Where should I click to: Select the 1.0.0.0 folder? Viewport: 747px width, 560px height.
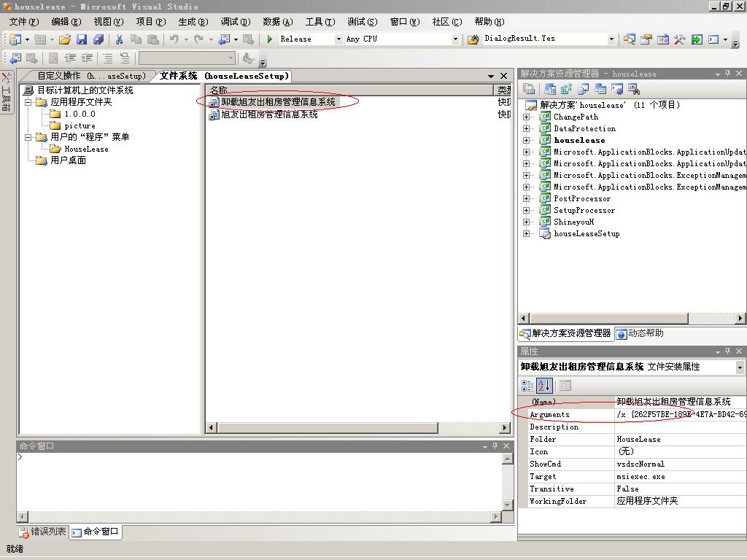[x=80, y=114]
